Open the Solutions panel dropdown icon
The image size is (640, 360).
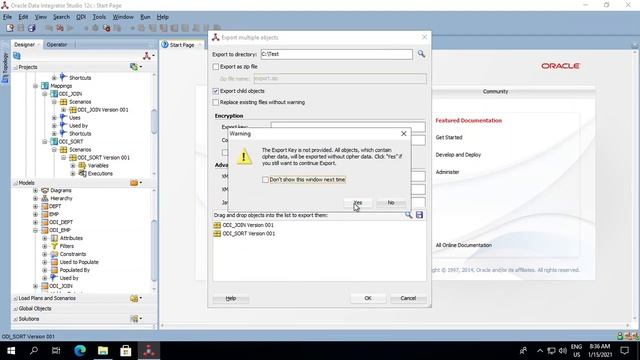pyautogui.click(x=136, y=319)
